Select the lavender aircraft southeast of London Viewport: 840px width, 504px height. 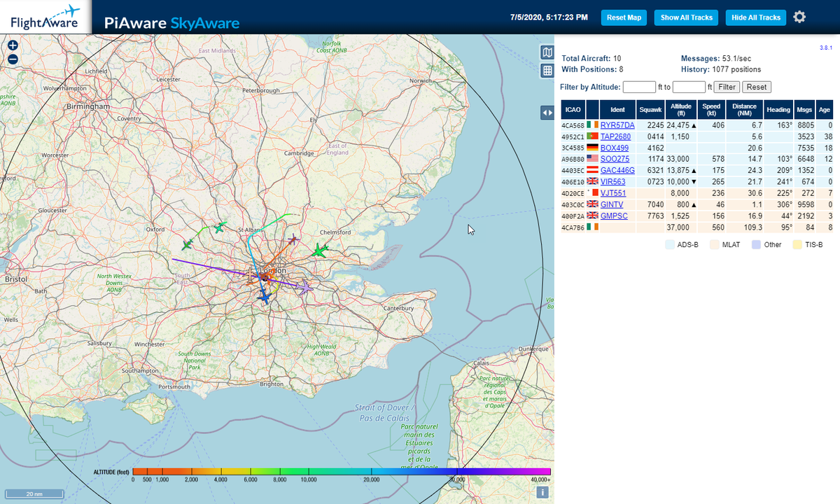point(306,287)
